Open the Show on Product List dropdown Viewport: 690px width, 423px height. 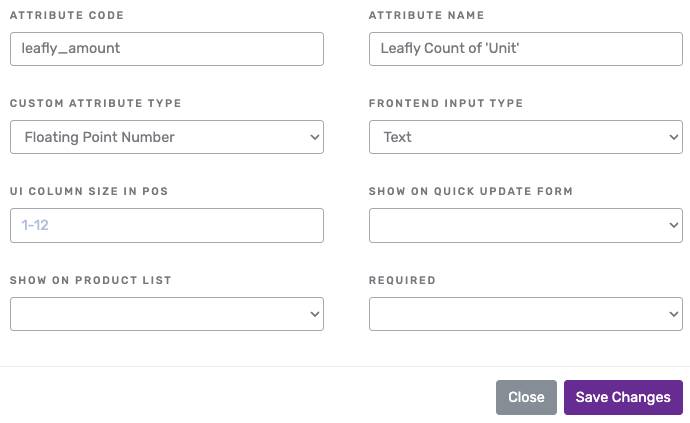pyautogui.click(x=167, y=314)
